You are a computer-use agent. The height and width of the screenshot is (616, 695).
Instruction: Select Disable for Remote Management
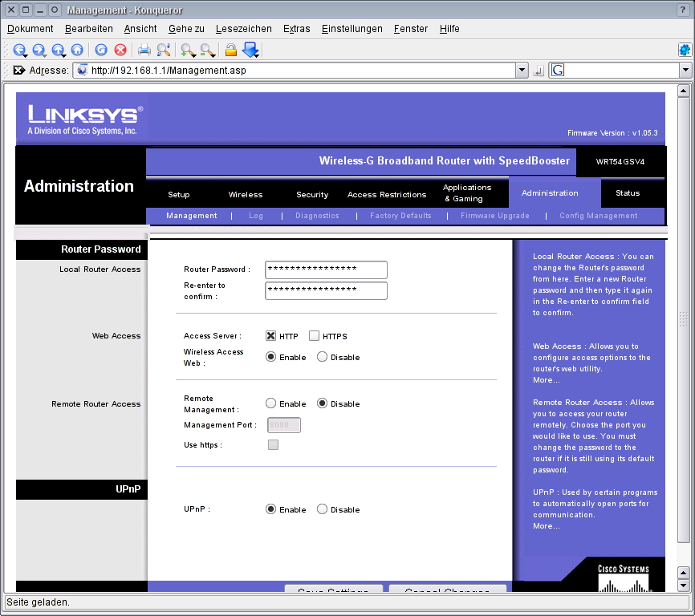(x=323, y=403)
